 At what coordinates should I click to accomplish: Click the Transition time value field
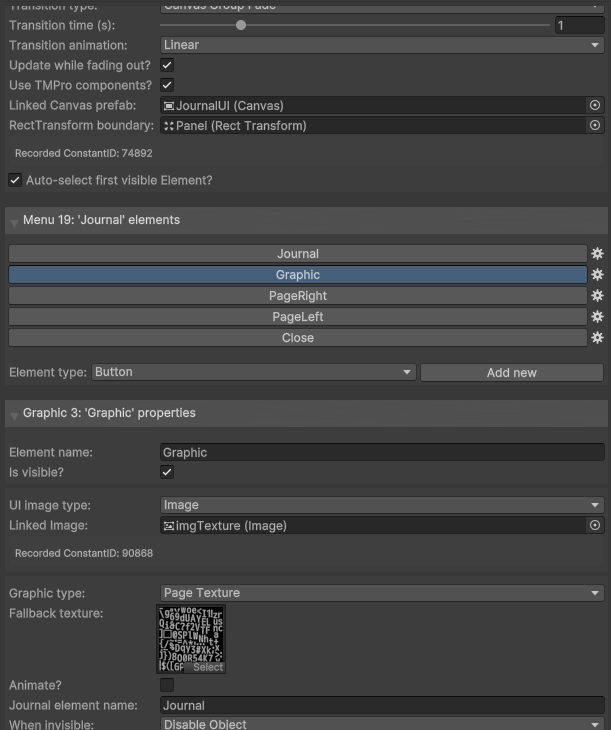click(580, 25)
